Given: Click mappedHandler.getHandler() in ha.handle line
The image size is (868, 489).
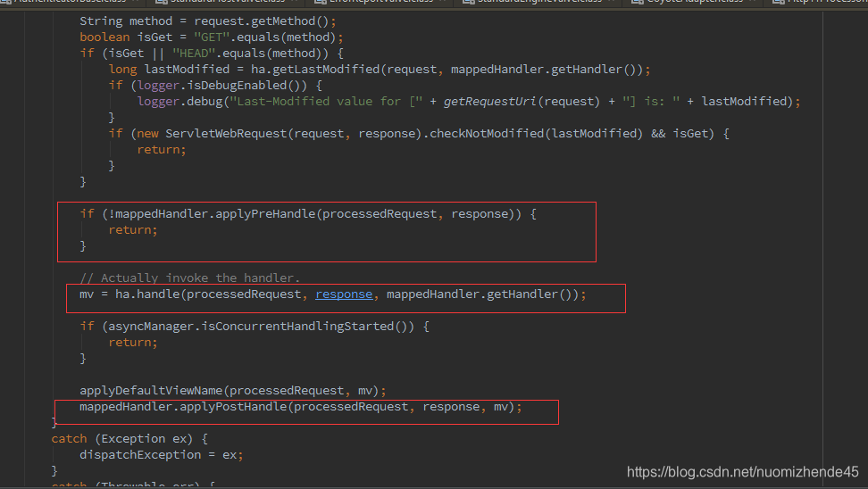Looking at the screenshot, I should 482,294.
